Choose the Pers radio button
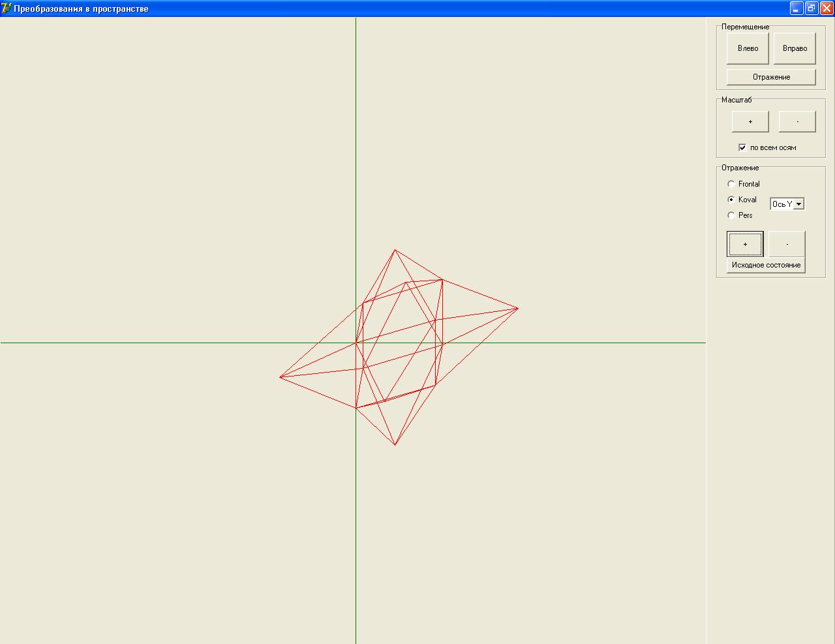Screen dimensions: 835x644 (x=731, y=215)
